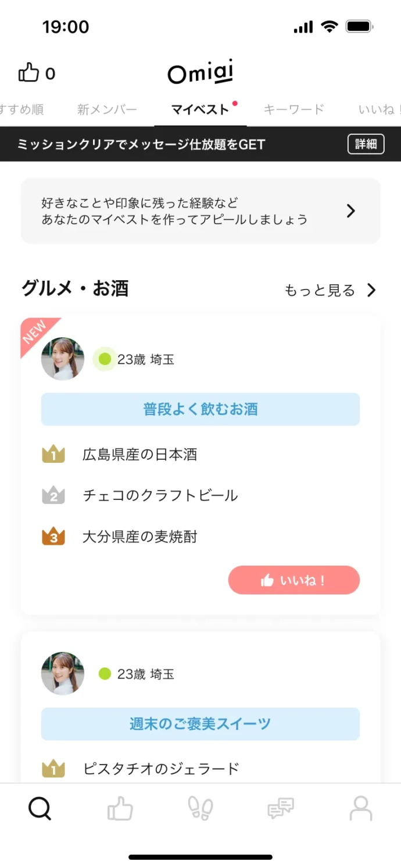Select the マイベスト tab
401x868 pixels.
[x=200, y=109]
